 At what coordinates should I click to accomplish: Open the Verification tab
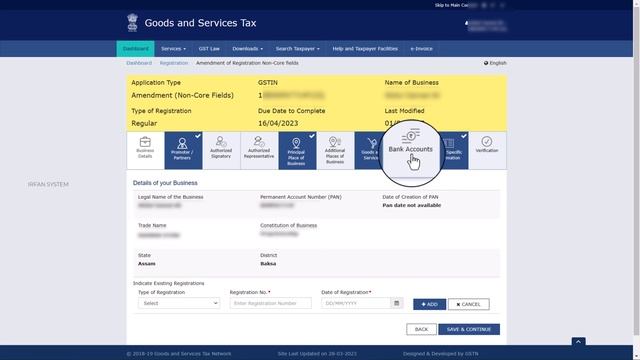pyautogui.click(x=487, y=150)
